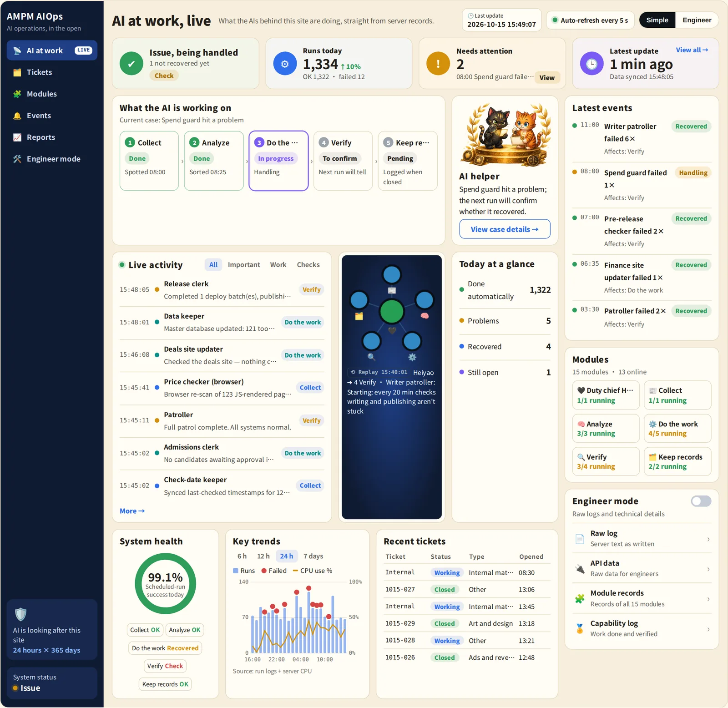Expand the API data row chevron
728x708 pixels.
point(708,569)
